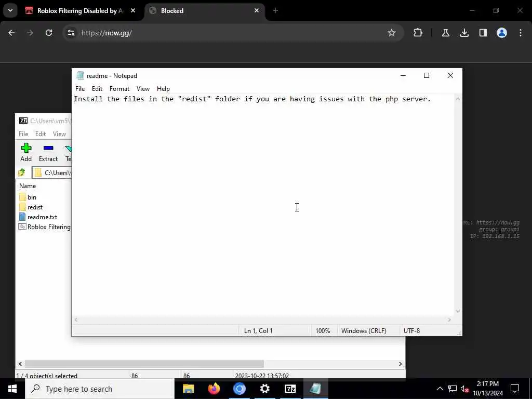Image resolution: width=532 pixels, height=399 pixels.
Task: Click the taskbar search box
Action: [100, 389]
